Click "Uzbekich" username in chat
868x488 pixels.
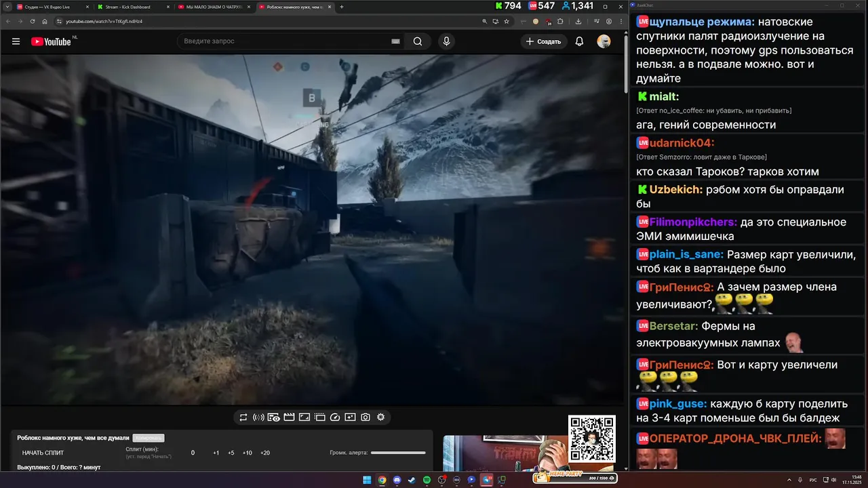point(676,190)
